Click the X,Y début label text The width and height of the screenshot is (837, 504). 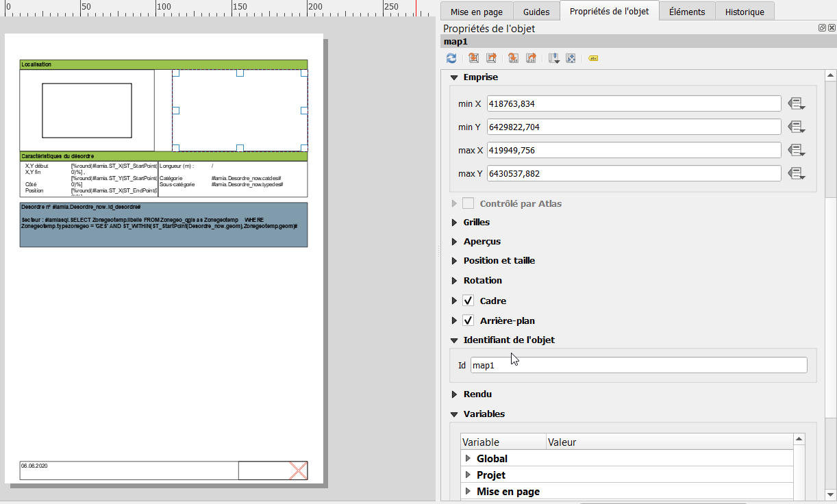(37, 166)
